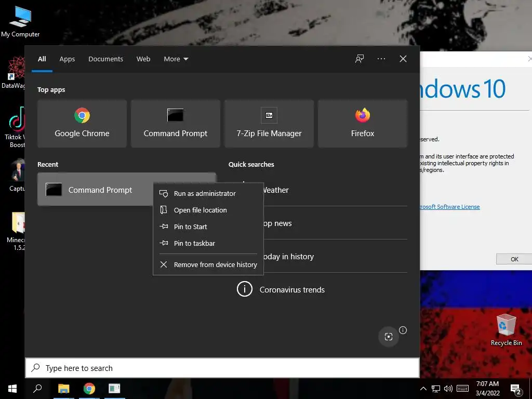Switch to the Apps search tab
Image resolution: width=532 pixels, height=399 pixels.
pos(67,59)
